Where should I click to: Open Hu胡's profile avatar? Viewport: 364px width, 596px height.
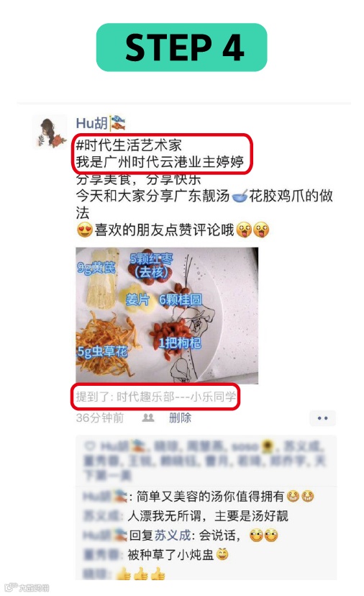[50, 132]
